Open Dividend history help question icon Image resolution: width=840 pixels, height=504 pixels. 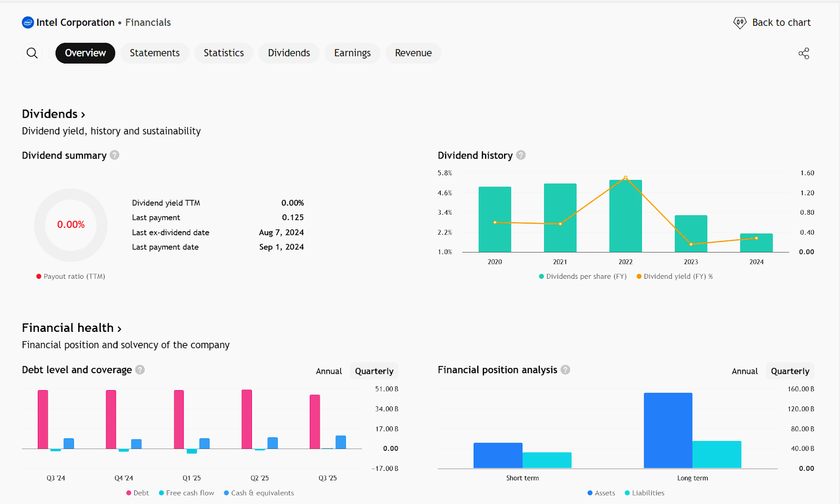click(521, 155)
